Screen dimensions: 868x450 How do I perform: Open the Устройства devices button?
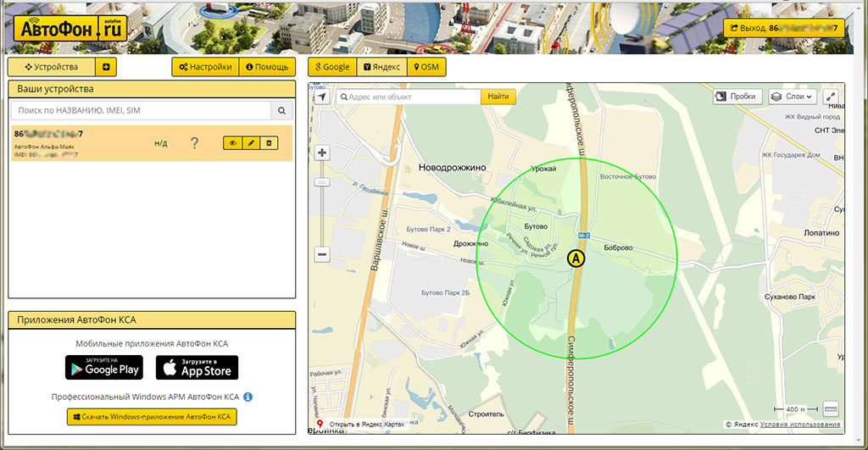[52, 67]
